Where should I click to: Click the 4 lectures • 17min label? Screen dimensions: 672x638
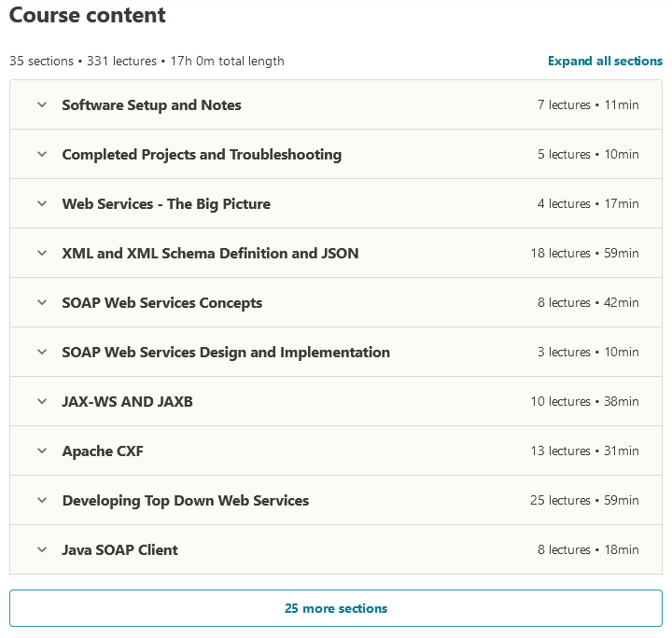coord(588,203)
